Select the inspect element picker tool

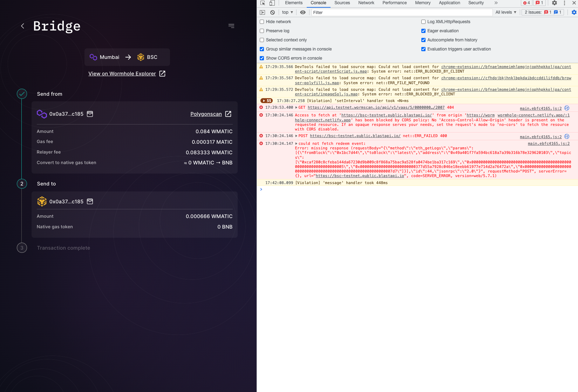click(x=262, y=3)
